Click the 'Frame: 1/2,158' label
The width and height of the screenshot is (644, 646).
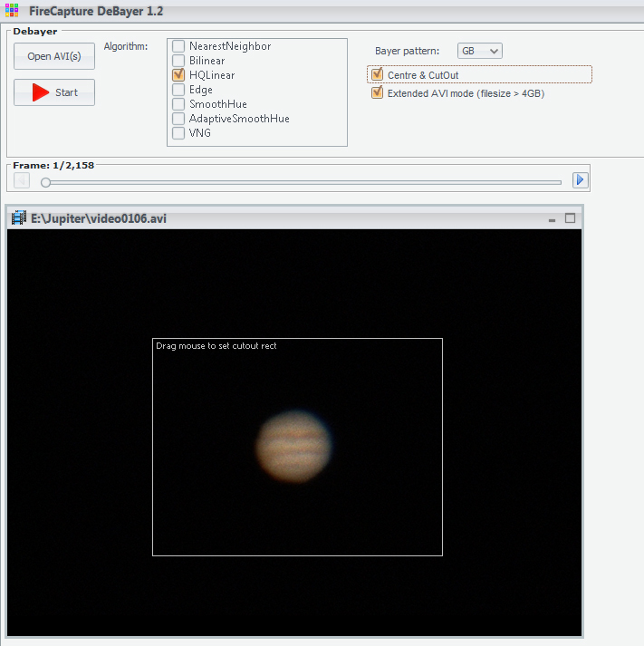53,165
